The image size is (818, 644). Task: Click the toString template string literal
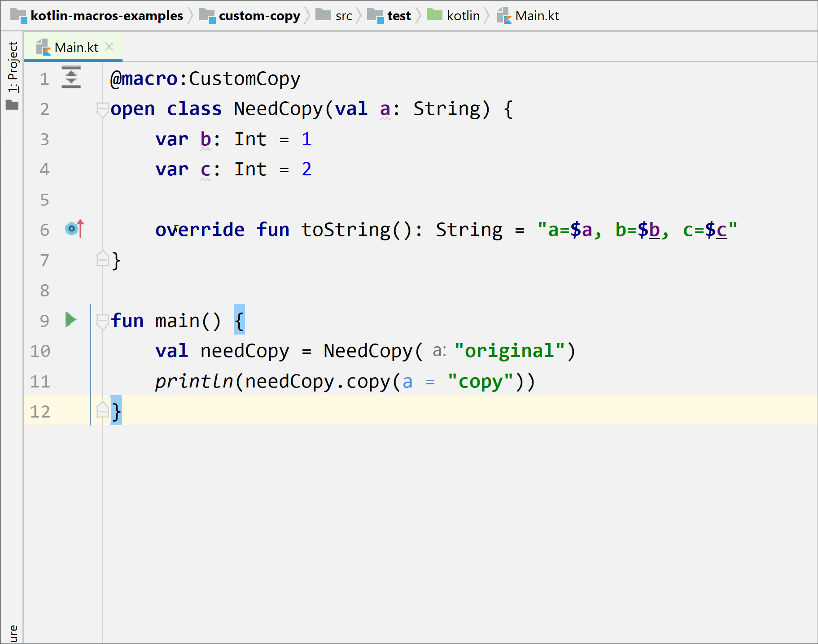(637, 230)
